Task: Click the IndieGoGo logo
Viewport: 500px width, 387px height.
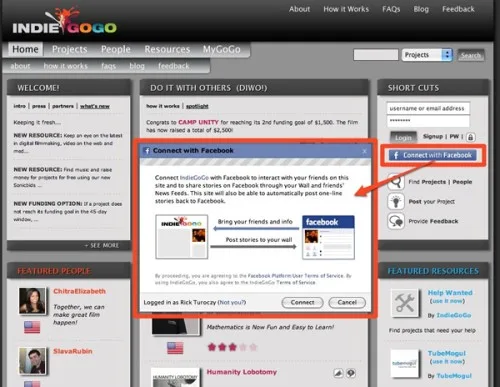Action: [x=64, y=22]
